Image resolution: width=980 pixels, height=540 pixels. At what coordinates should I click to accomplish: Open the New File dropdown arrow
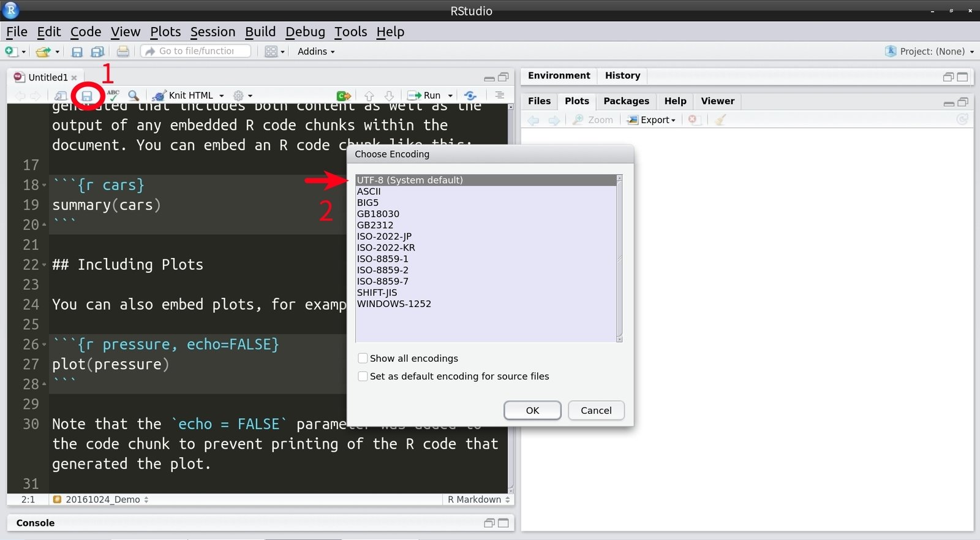point(24,52)
